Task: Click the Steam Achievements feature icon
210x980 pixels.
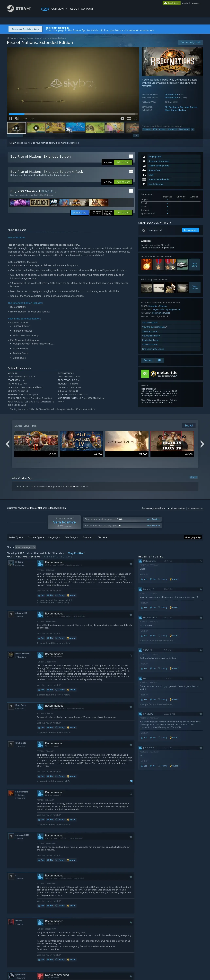Action: (x=144, y=161)
